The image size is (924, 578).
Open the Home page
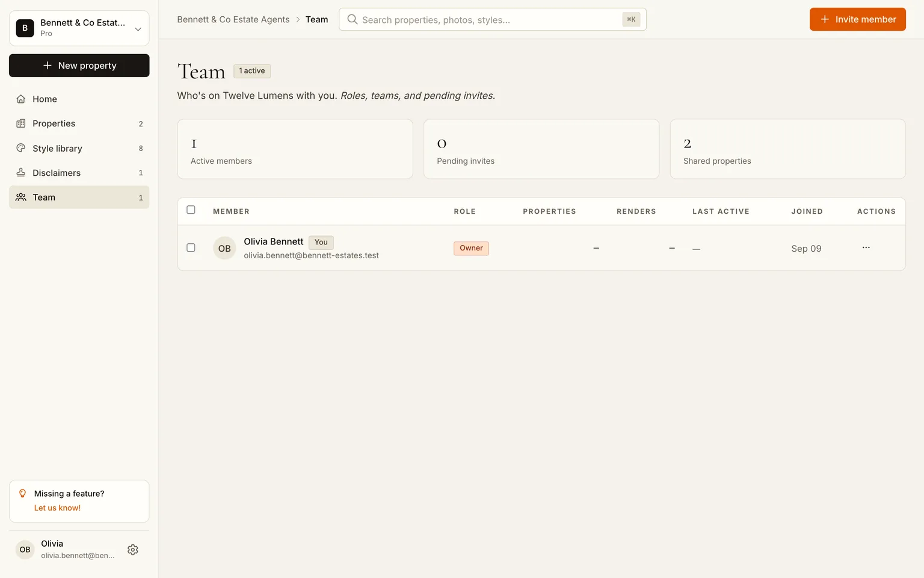pyautogui.click(x=79, y=99)
